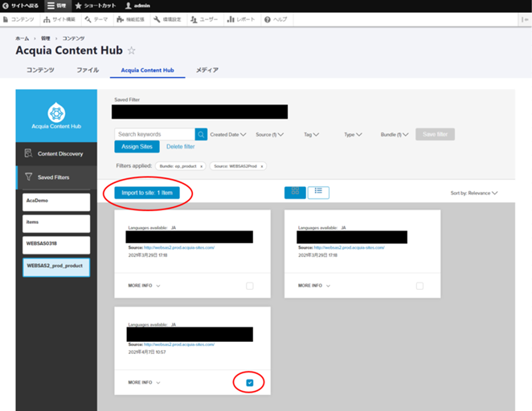
Task: Open the Tag filter dropdown
Action: tap(311, 135)
